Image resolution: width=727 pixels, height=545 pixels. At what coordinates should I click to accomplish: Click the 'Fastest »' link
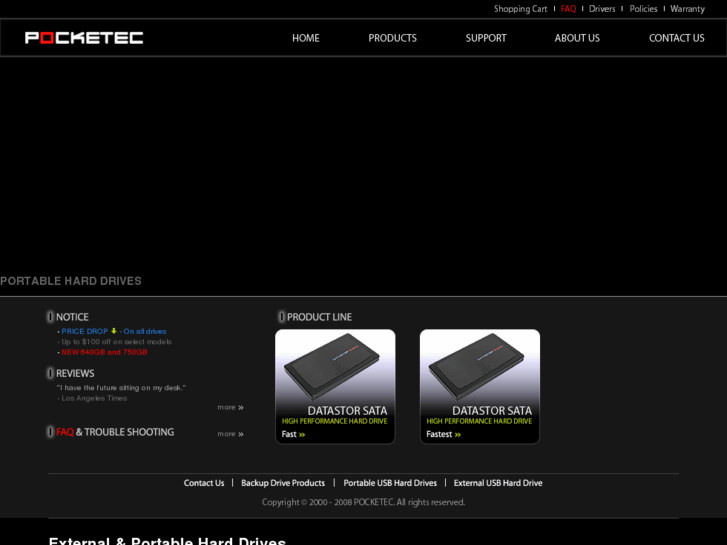(443, 434)
